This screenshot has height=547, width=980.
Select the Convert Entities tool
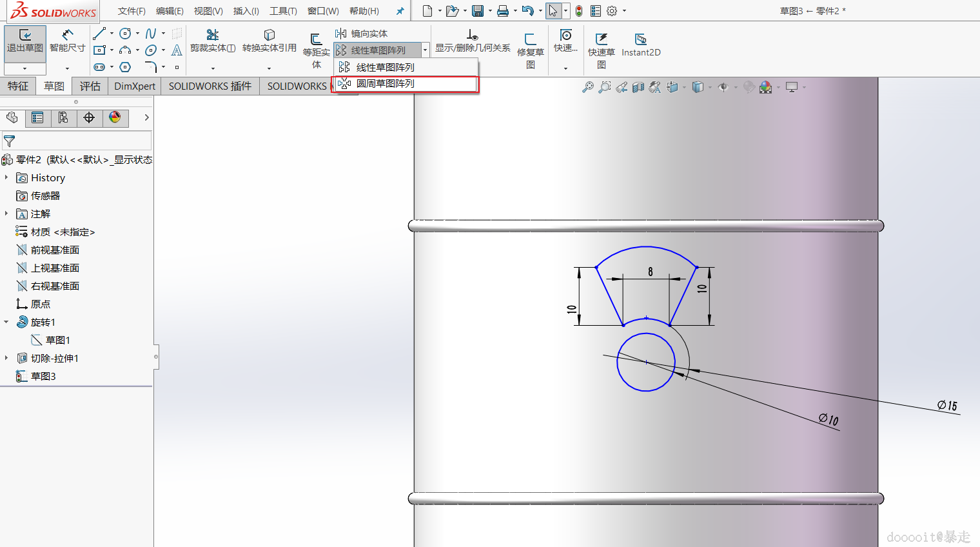coord(269,35)
